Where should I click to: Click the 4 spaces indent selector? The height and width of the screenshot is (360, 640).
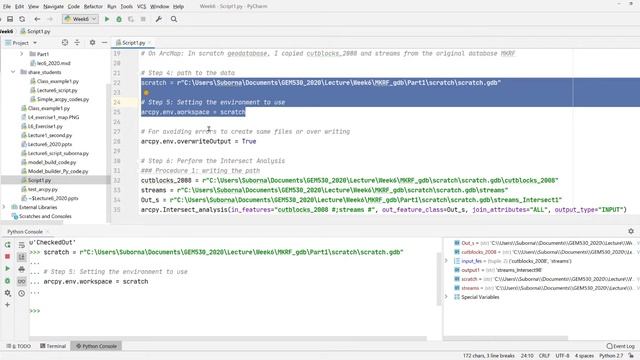pos(584,356)
